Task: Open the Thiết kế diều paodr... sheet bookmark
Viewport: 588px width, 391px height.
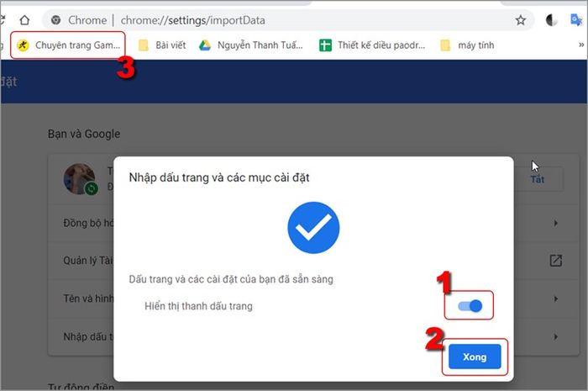Action: (x=372, y=45)
